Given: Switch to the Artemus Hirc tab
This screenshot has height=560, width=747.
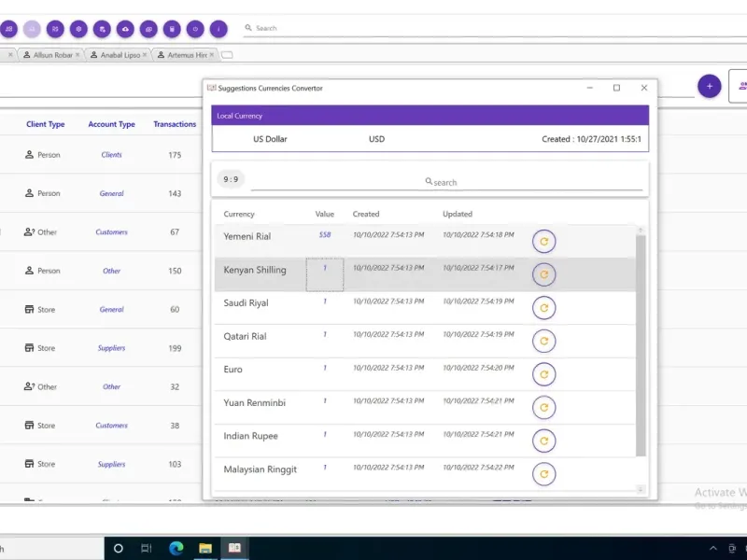Looking at the screenshot, I should click(186, 55).
